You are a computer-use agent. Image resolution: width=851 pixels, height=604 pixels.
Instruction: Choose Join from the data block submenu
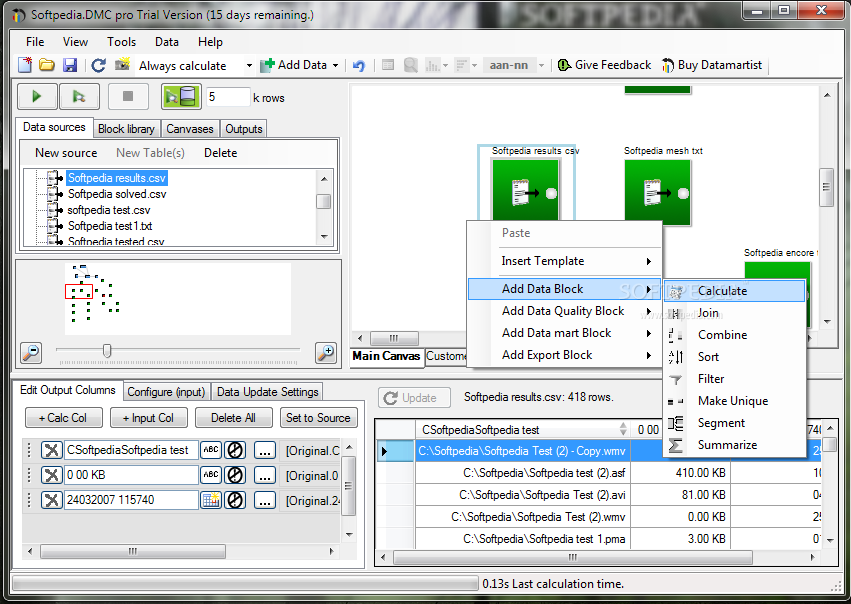pyautogui.click(x=734, y=313)
